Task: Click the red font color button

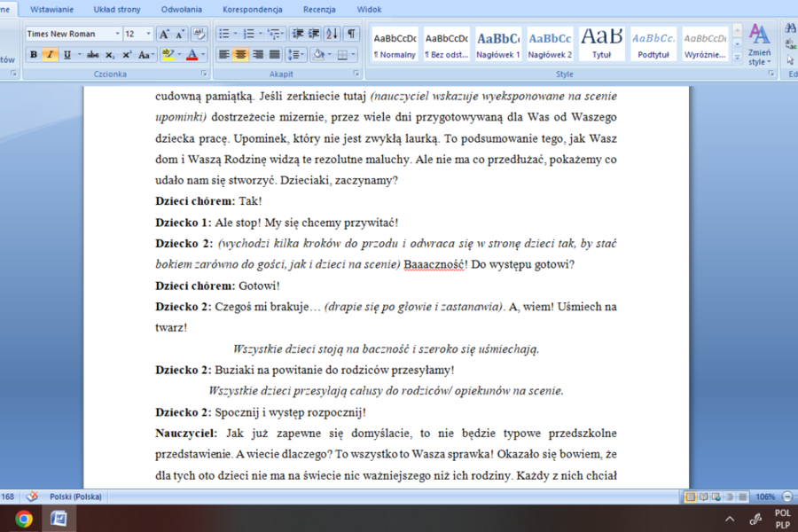Action: [x=192, y=55]
